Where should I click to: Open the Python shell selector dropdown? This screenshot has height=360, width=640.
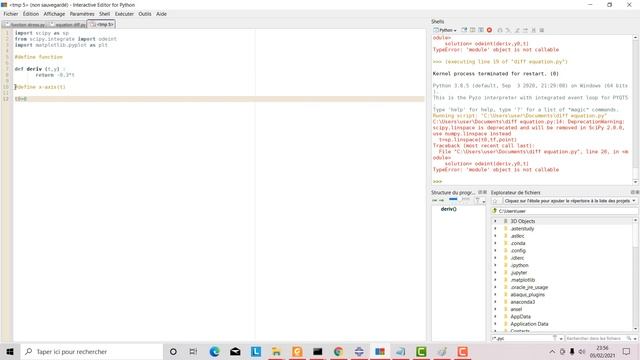click(444, 30)
